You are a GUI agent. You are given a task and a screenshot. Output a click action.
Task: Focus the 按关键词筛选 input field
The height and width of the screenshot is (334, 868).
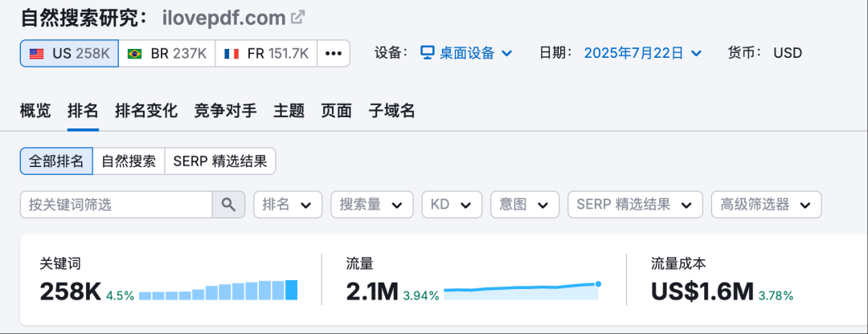(117, 205)
